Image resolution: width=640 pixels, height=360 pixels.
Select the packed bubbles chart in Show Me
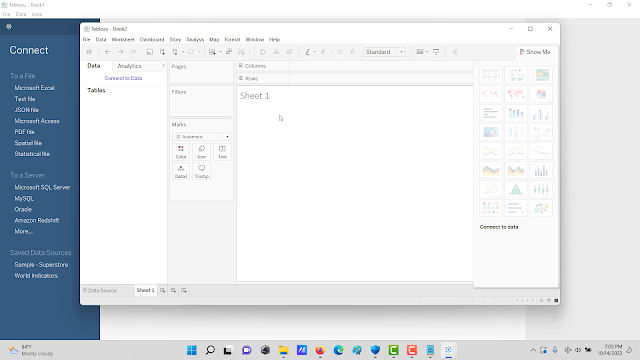point(541,208)
